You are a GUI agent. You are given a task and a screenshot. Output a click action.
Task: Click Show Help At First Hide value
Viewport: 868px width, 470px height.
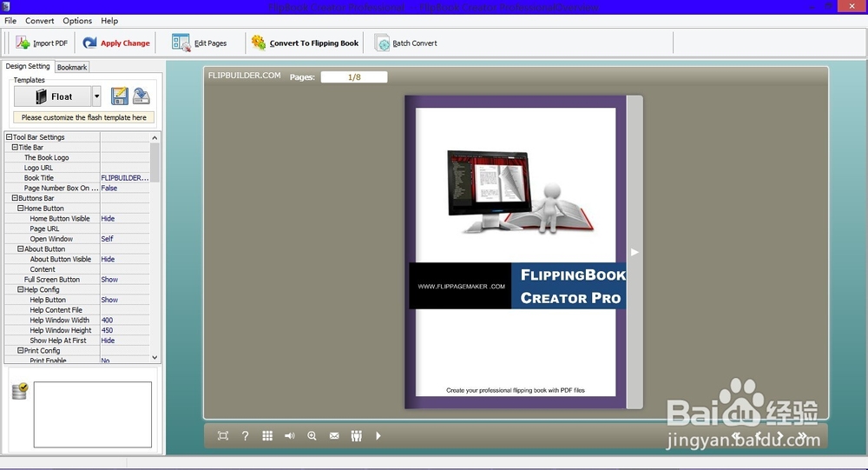tap(108, 341)
